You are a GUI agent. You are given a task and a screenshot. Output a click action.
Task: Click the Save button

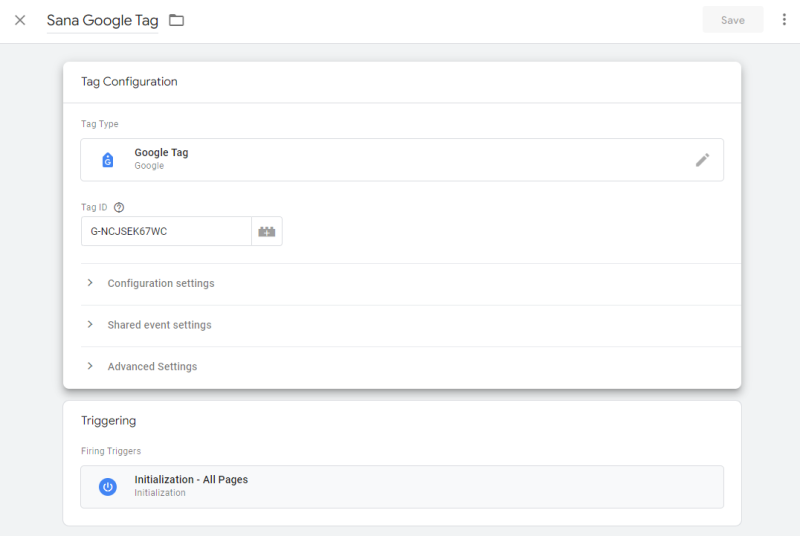pos(732,20)
